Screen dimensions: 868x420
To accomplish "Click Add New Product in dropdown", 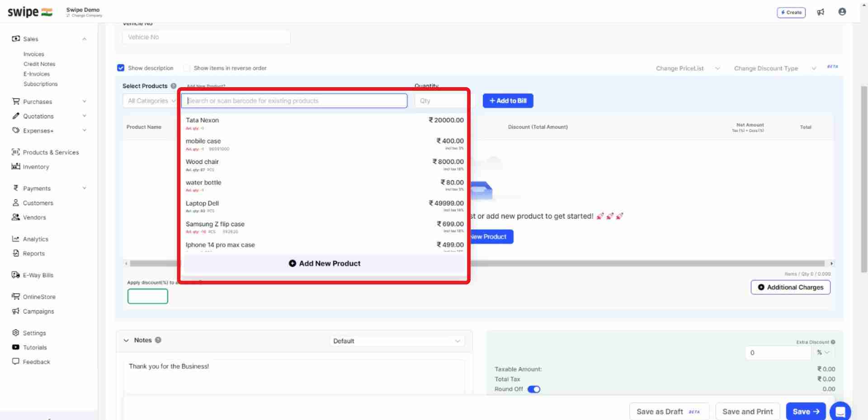I will (x=325, y=263).
